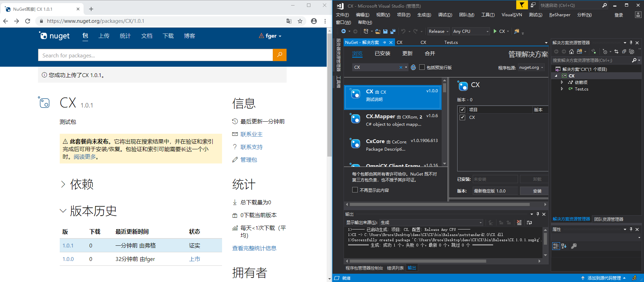Clear the CX search text in NuGet manager

[401, 67]
